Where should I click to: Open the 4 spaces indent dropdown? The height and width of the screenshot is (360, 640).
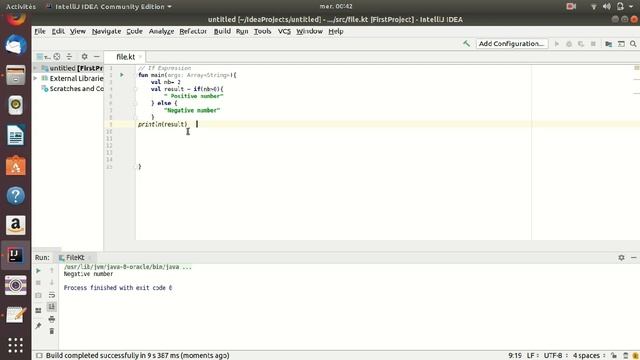589,356
